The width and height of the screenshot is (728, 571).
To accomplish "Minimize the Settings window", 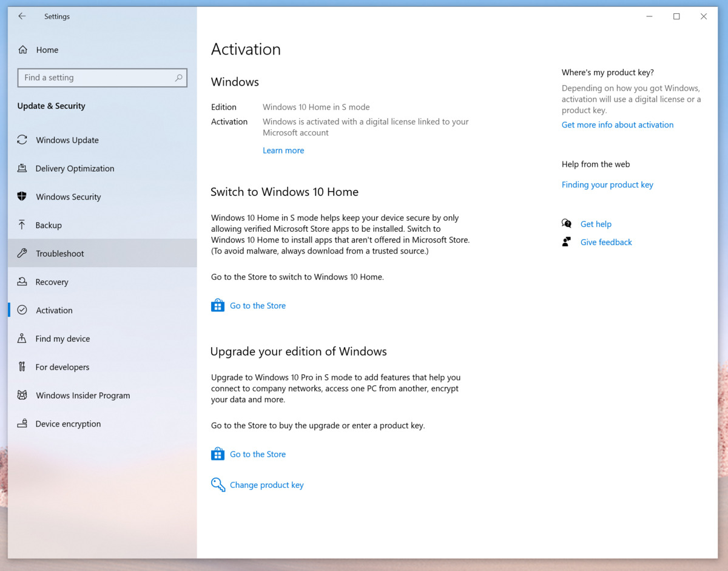I will tap(650, 16).
